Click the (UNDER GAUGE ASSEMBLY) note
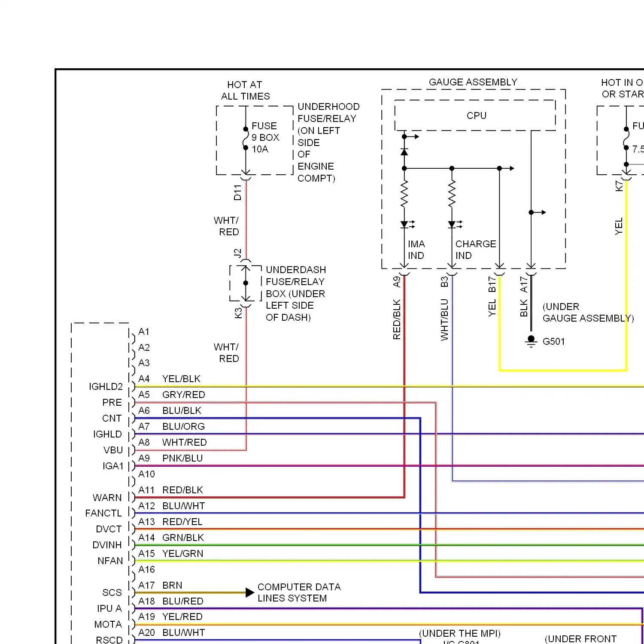Image resolution: width=644 pixels, height=644 pixels. coord(588,312)
